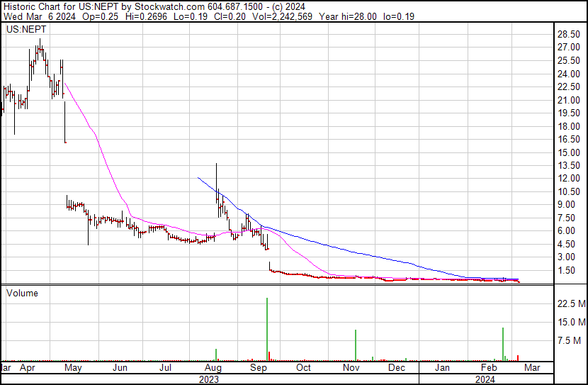Click the Year hi=28.00 value in header
This screenshot has height=385, width=588.
[348, 16]
